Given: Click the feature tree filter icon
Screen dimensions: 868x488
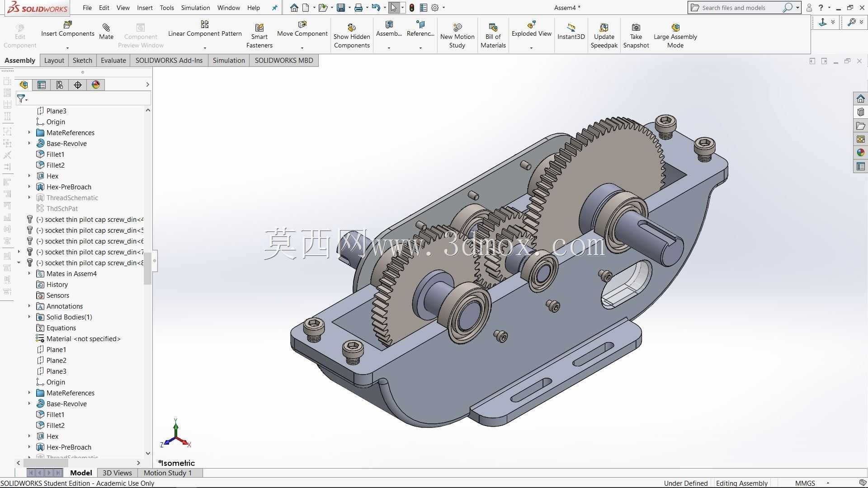Looking at the screenshot, I should [x=22, y=98].
